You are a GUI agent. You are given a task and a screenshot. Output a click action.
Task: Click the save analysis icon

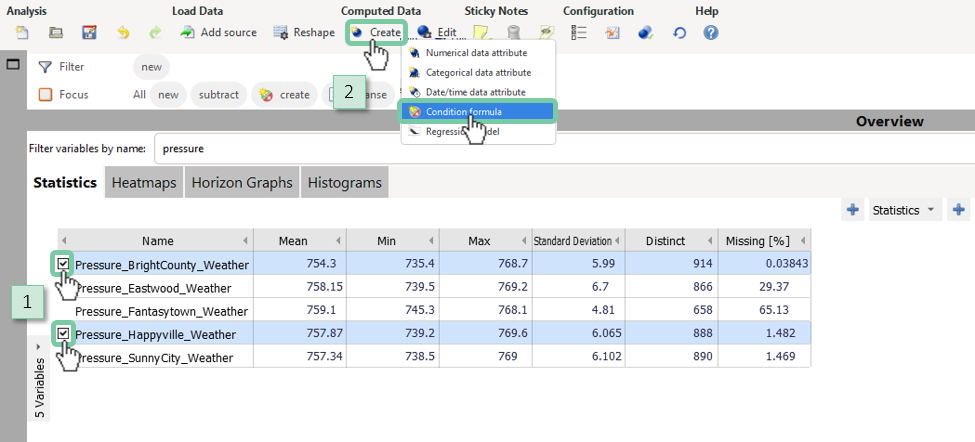[x=89, y=33]
